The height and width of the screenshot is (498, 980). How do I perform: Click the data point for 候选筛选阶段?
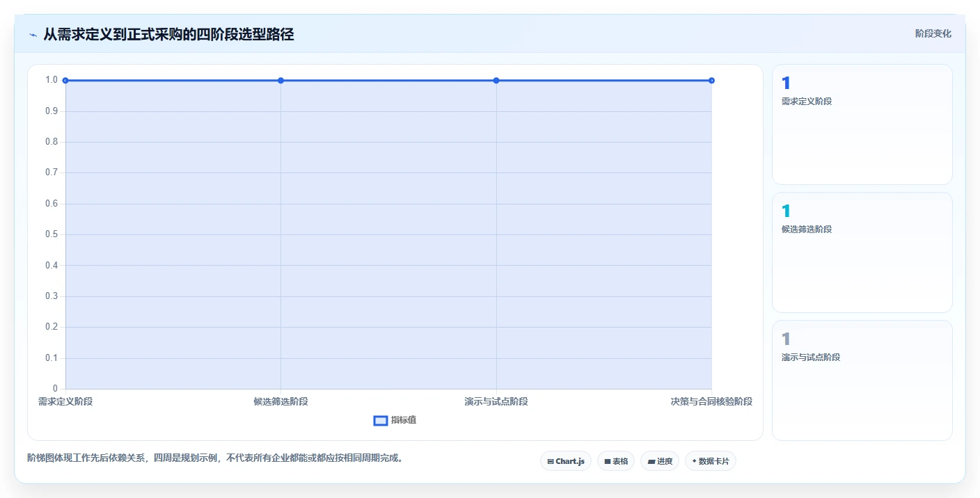point(280,81)
